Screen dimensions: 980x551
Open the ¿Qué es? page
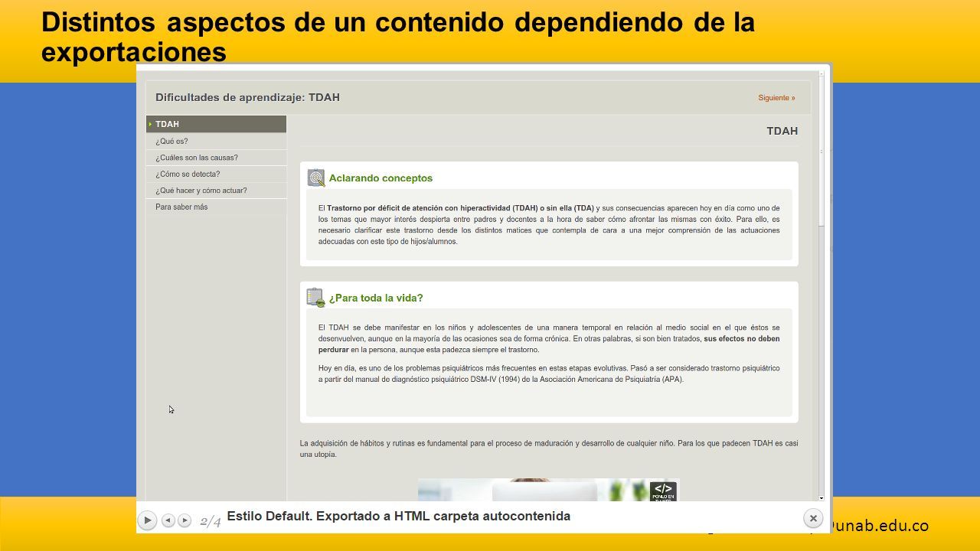[216, 141]
